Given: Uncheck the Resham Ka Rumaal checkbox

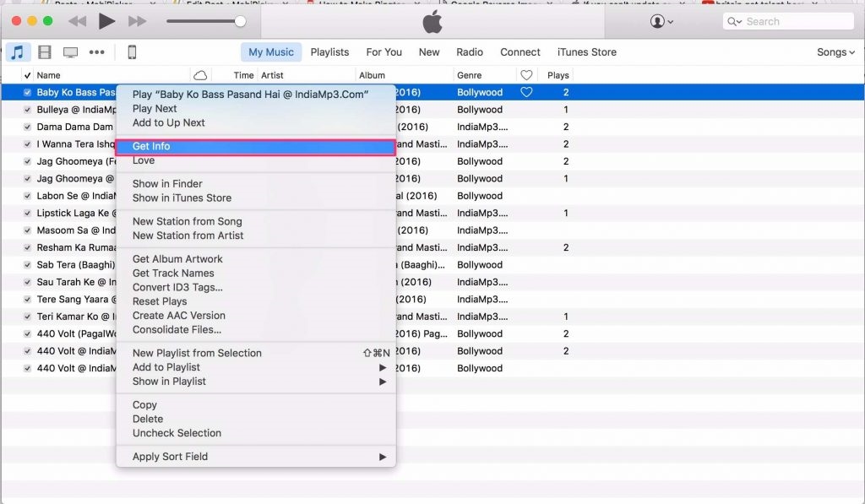Looking at the screenshot, I should pos(27,247).
